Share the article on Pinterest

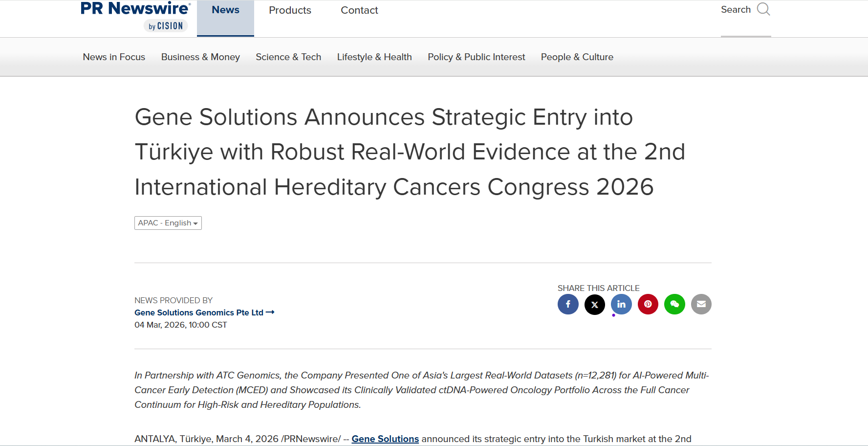(648, 304)
